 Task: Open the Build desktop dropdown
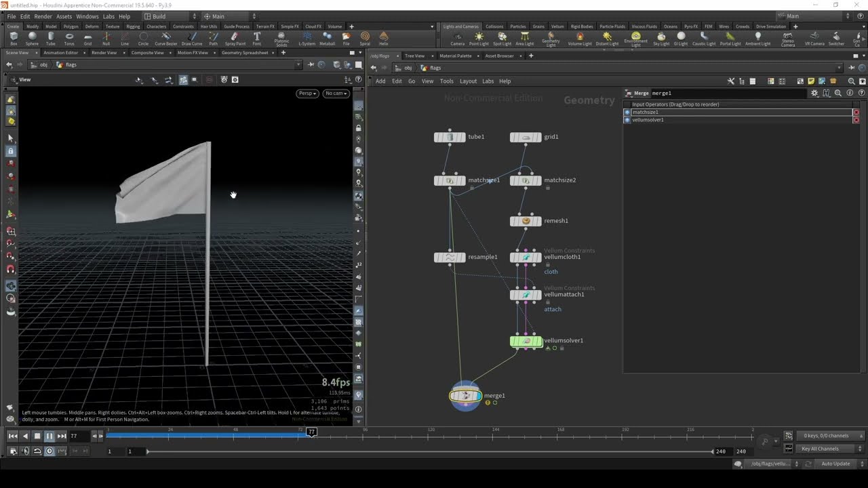pyautogui.click(x=170, y=16)
